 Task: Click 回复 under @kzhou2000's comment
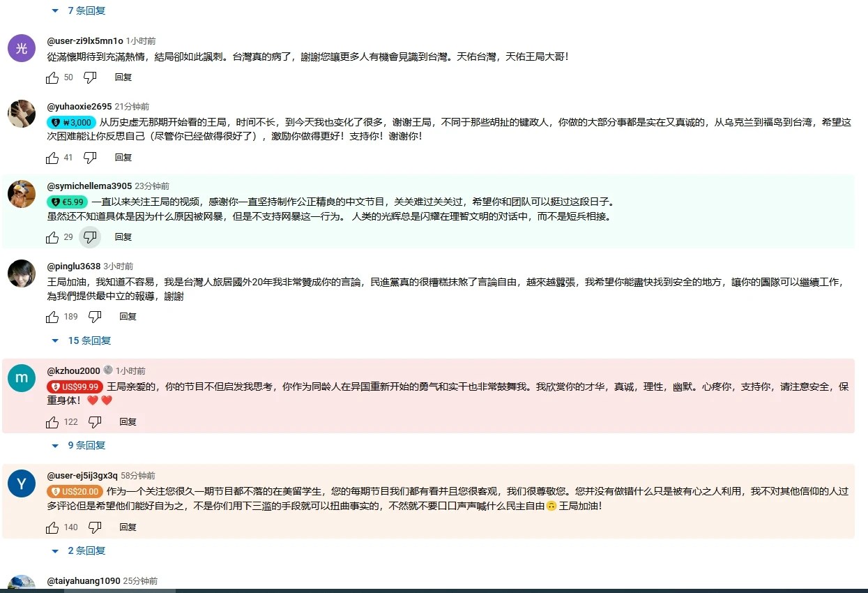128,422
